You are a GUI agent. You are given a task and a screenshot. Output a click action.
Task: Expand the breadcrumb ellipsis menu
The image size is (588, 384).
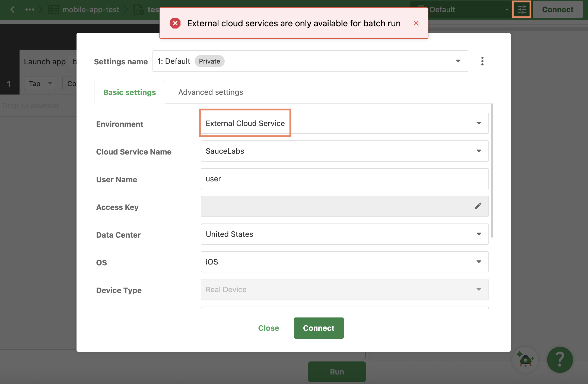[30, 10]
